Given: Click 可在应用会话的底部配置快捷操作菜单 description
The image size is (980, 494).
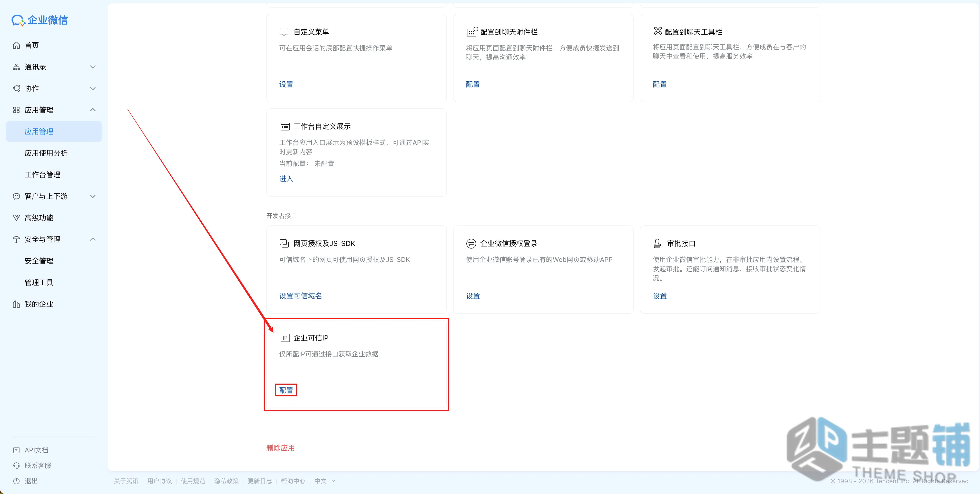Looking at the screenshot, I should (x=336, y=48).
